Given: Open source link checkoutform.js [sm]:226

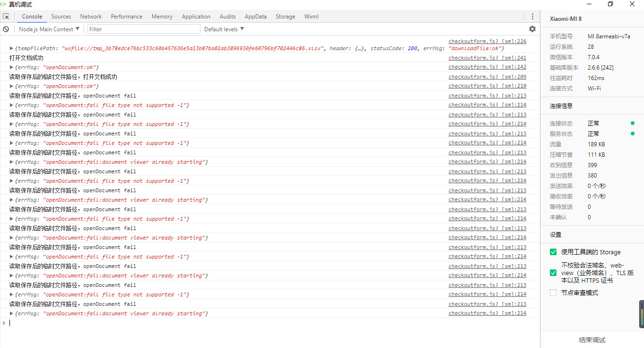Looking at the screenshot, I should pos(487,41).
